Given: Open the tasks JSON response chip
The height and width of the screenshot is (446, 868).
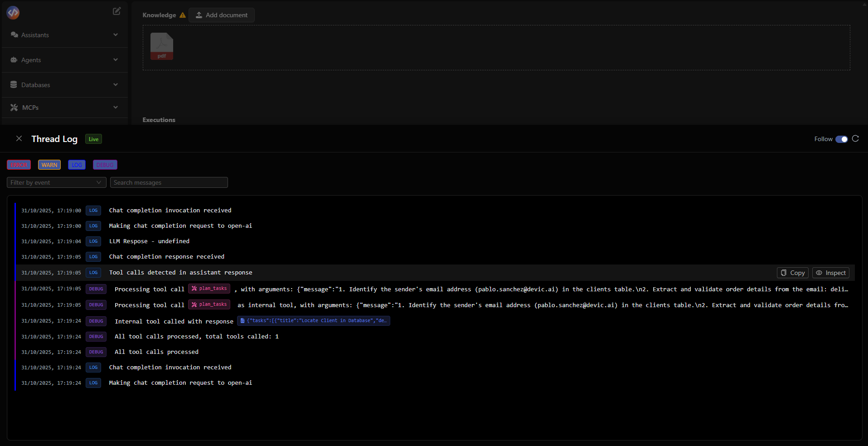Looking at the screenshot, I should 314,321.
